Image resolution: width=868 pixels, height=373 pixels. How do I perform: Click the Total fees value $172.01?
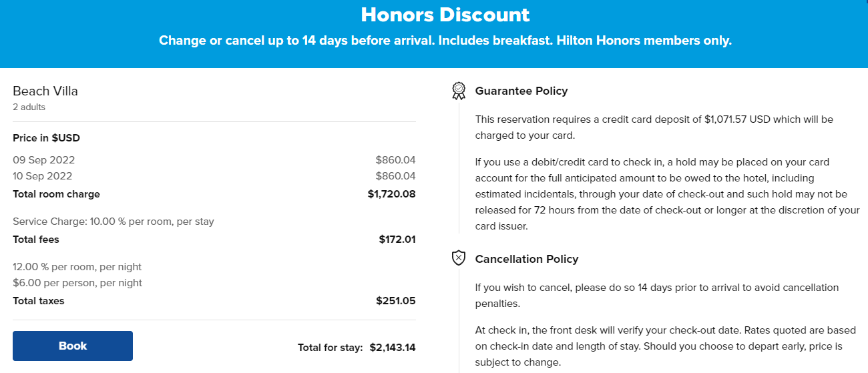tap(397, 240)
